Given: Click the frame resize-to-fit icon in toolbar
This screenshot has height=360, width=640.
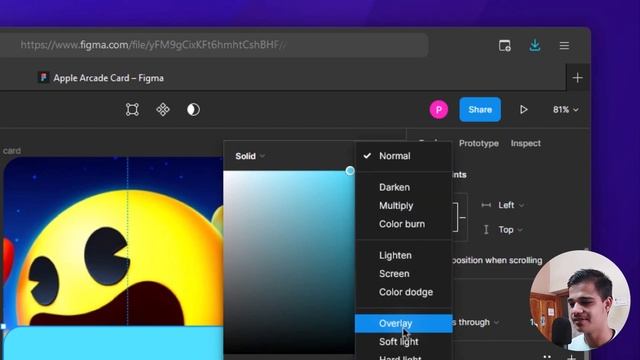Looking at the screenshot, I should (132, 109).
